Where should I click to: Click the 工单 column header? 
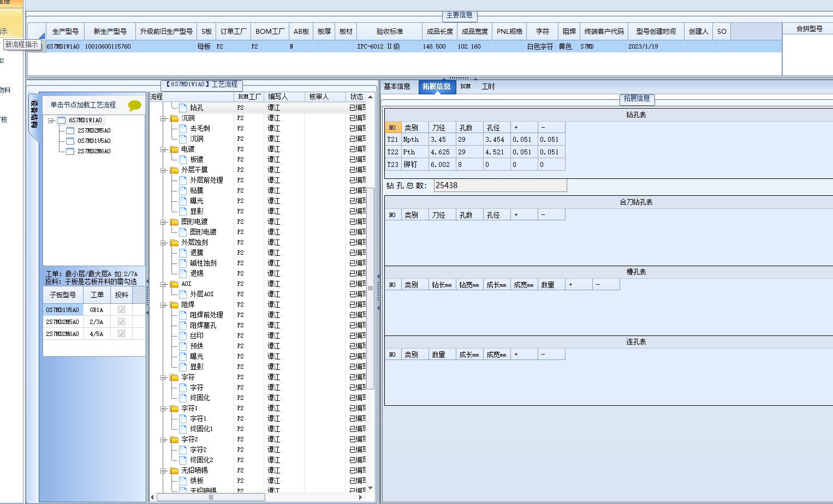tap(97, 295)
